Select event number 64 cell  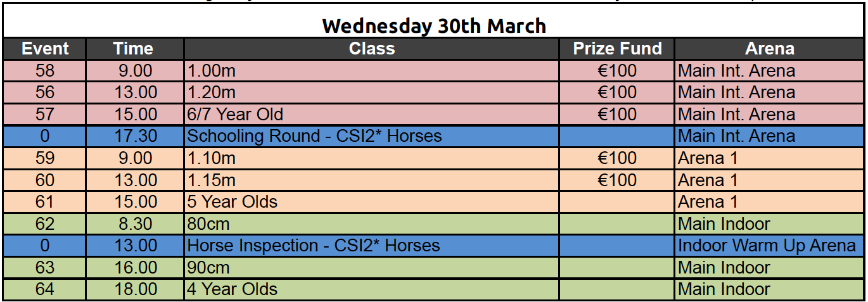(x=44, y=289)
